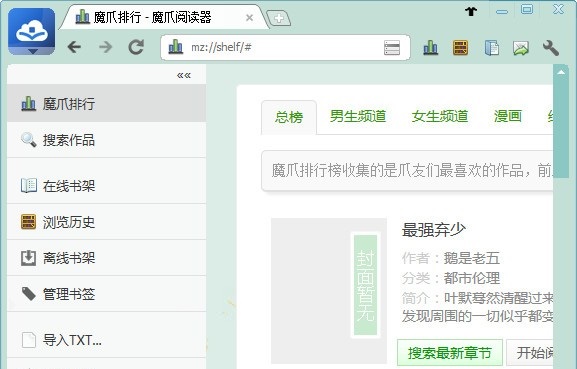Screen dimensions: 577x369
Task: Open browsing history icon in top toolbar
Action: [460, 48]
